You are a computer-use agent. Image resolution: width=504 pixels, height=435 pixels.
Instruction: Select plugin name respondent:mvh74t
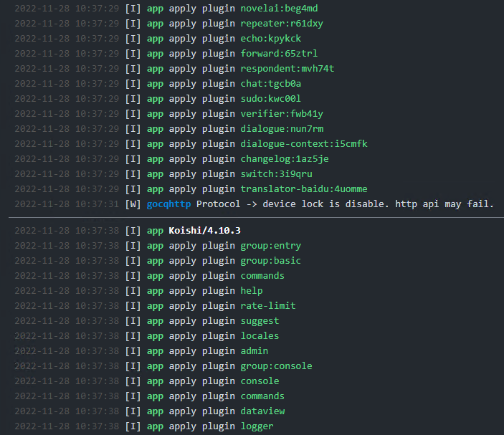coord(287,68)
